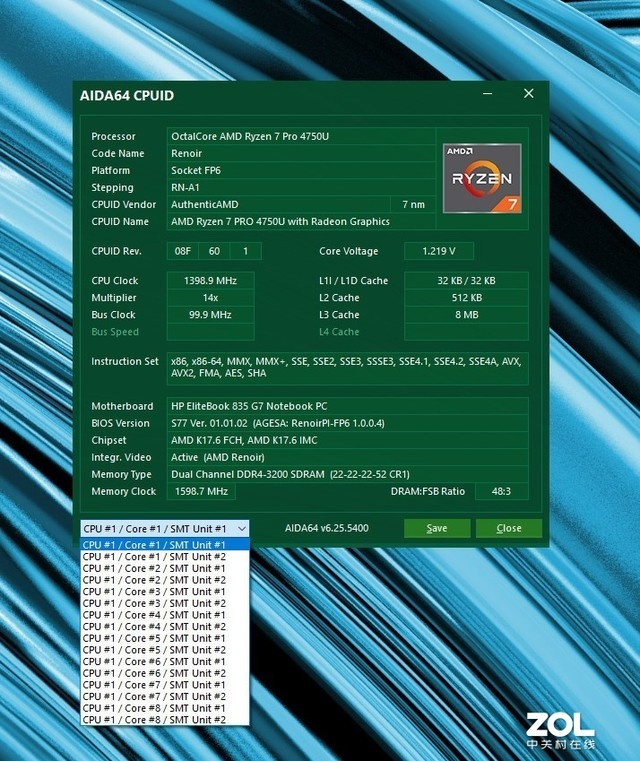Click the 512 KB L2 cache value

click(466, 298)
